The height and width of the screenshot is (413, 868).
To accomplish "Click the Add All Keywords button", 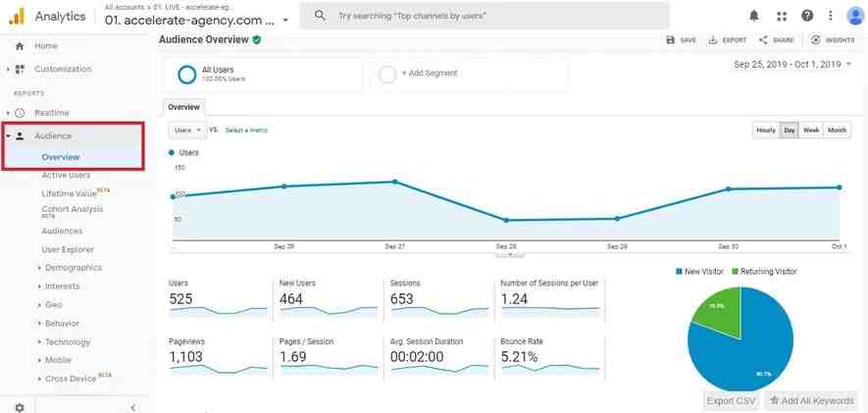I will click(x=811, y=401).
